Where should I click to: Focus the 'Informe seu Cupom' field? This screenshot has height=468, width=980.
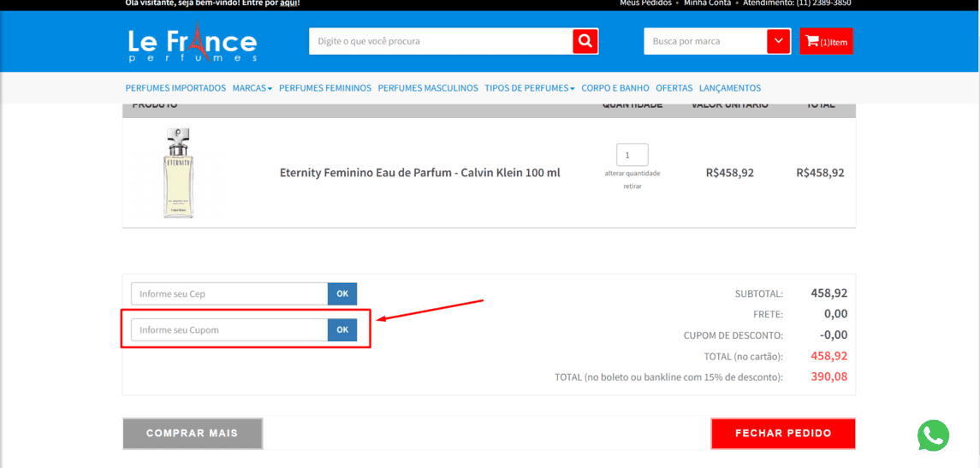(x=229, y=330)
